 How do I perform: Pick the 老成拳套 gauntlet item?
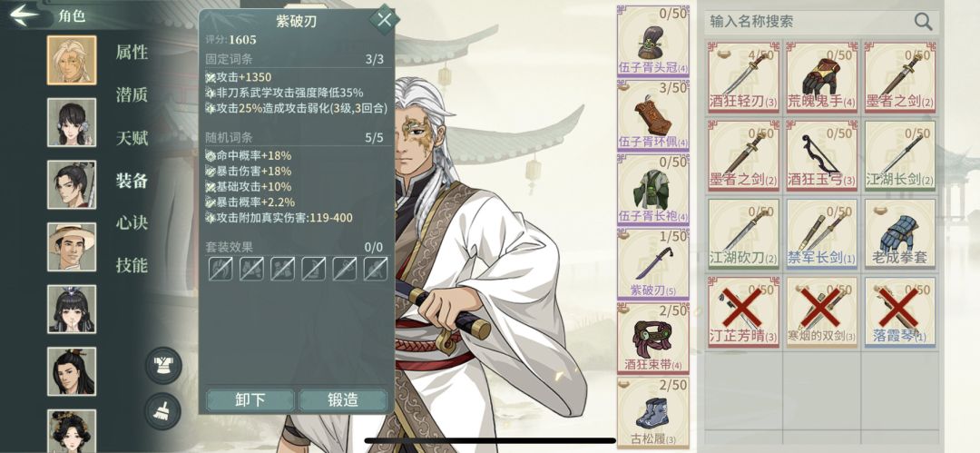coord(899,234)
